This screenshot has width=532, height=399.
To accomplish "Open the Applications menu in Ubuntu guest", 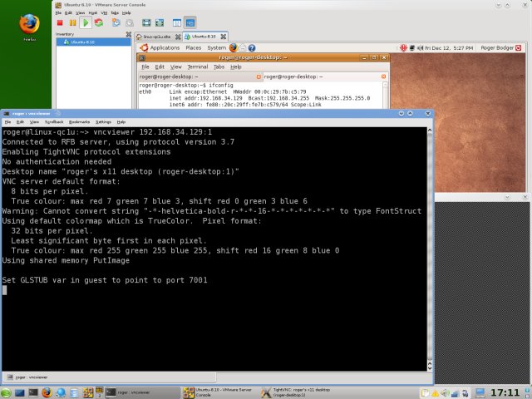I will (165, 48).
